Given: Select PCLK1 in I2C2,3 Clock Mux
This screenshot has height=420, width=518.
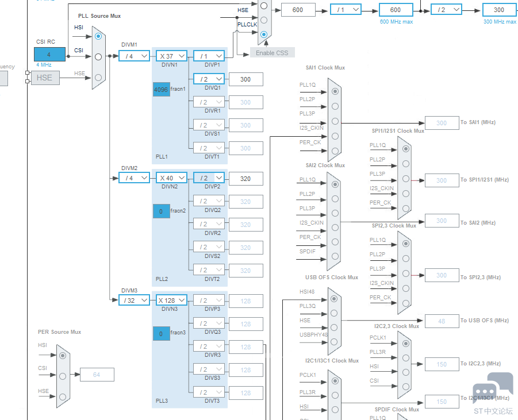Looking at the screenshot, I should (406, 344).
